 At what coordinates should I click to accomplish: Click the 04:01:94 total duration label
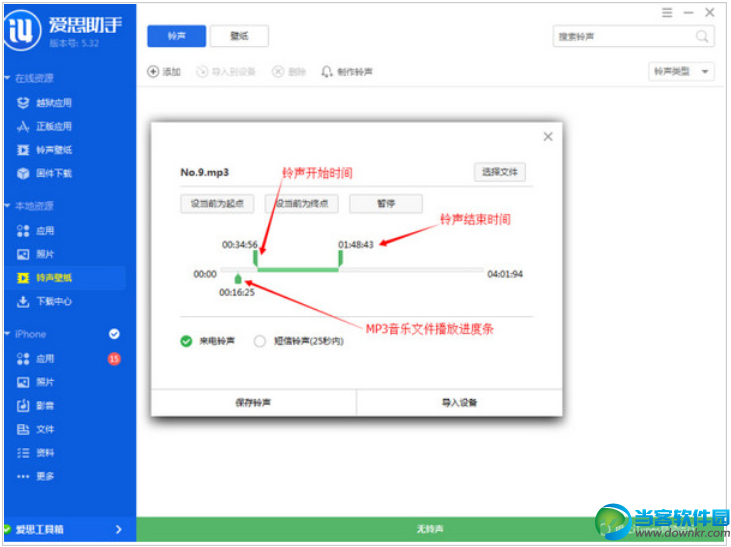(505, 274)
